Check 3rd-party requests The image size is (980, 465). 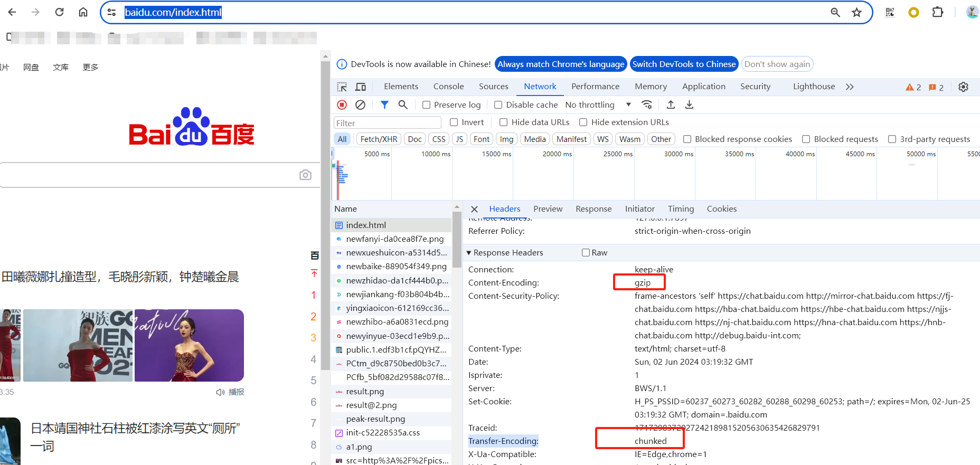(892, 139)
